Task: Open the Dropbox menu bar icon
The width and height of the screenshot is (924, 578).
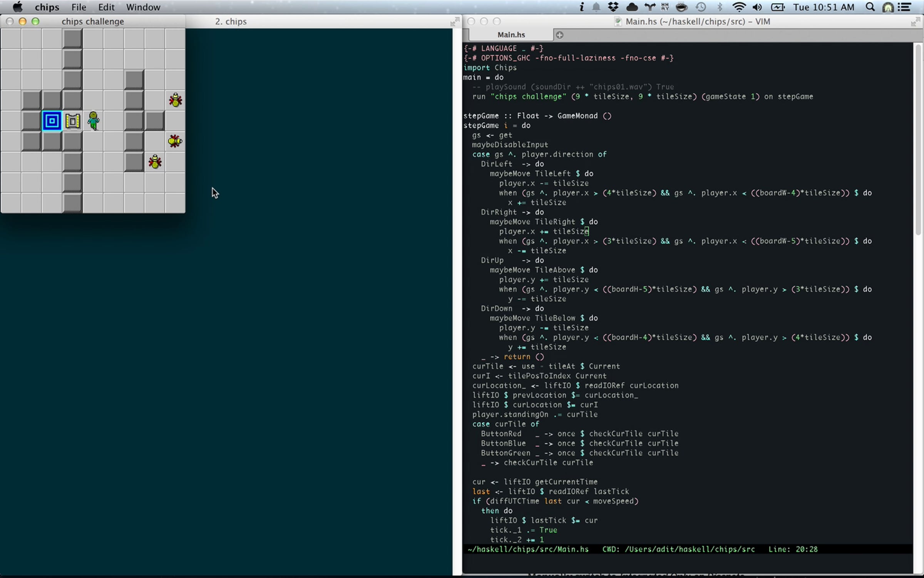Action: pyautogui.click(x=613, y=7)
